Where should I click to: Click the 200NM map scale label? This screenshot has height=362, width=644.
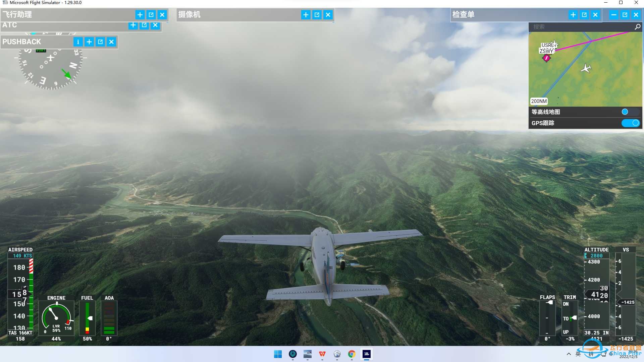[539, 101]
